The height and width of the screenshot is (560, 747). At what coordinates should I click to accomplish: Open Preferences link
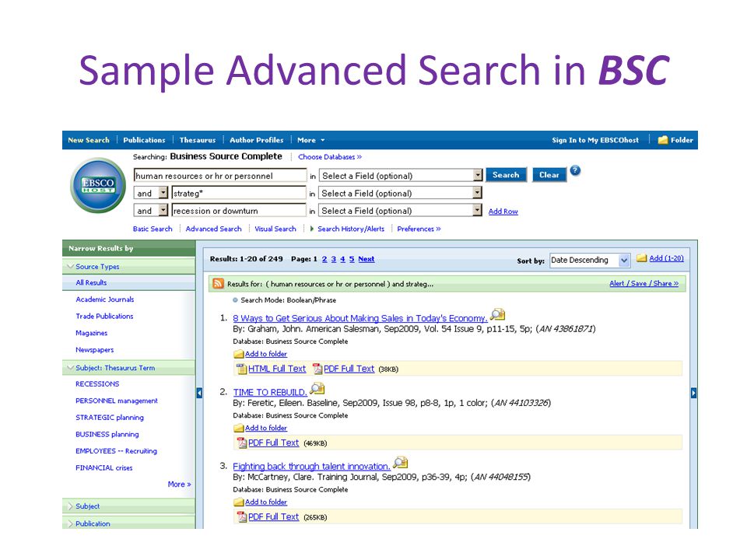tap(419, 229)
